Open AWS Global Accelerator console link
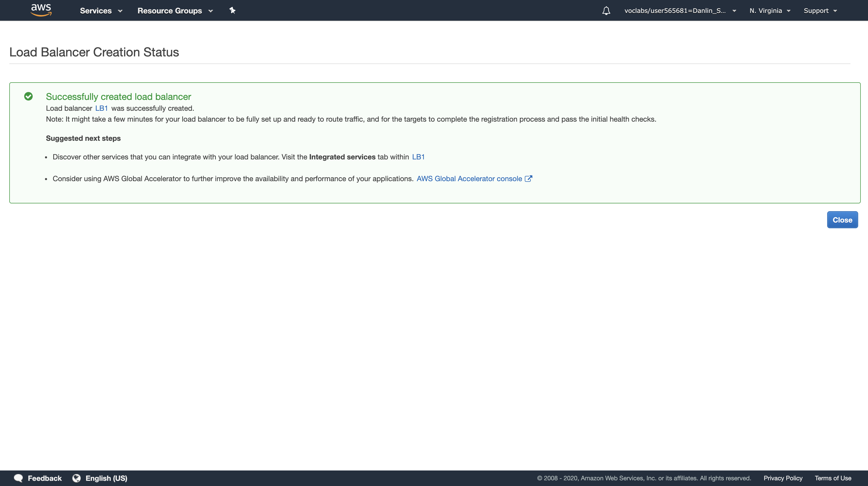Screen dimensions: 868x486 tap(469, 179)
